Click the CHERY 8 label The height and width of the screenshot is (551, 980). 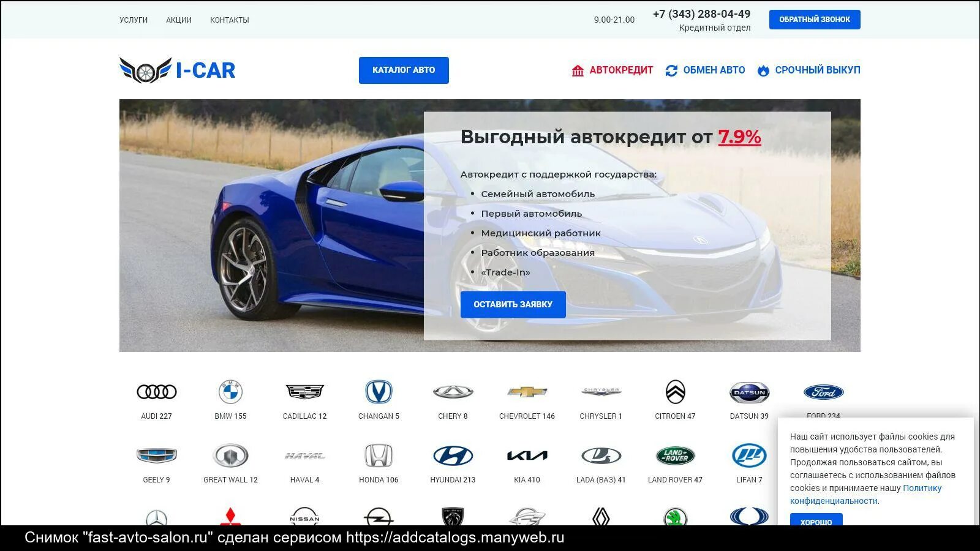(x=453, y=416)
